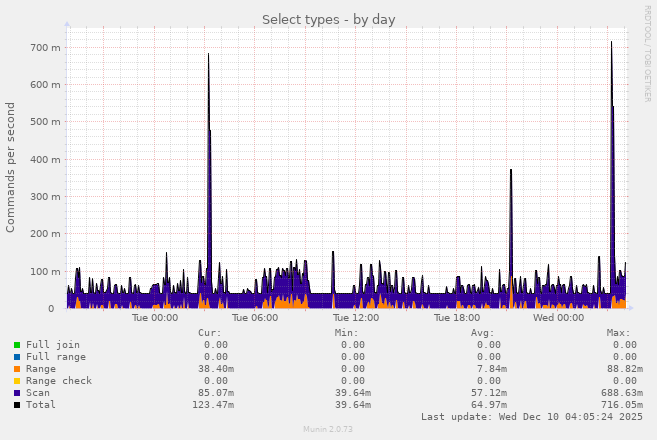Click the RRDTOOL / TOBI OETIKER watermark
This screenshot has width=657, height=440.
(x=648, y=54)
